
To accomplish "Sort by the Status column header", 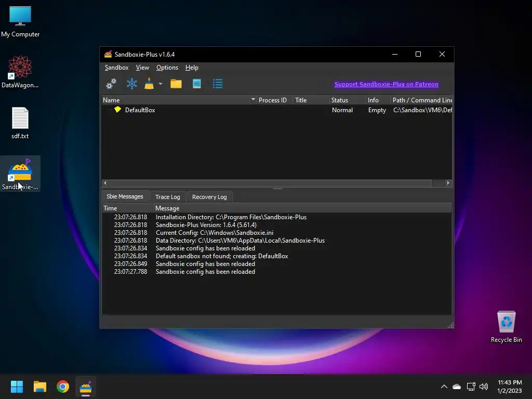I will pyautogui.click(x=347, y=100).
